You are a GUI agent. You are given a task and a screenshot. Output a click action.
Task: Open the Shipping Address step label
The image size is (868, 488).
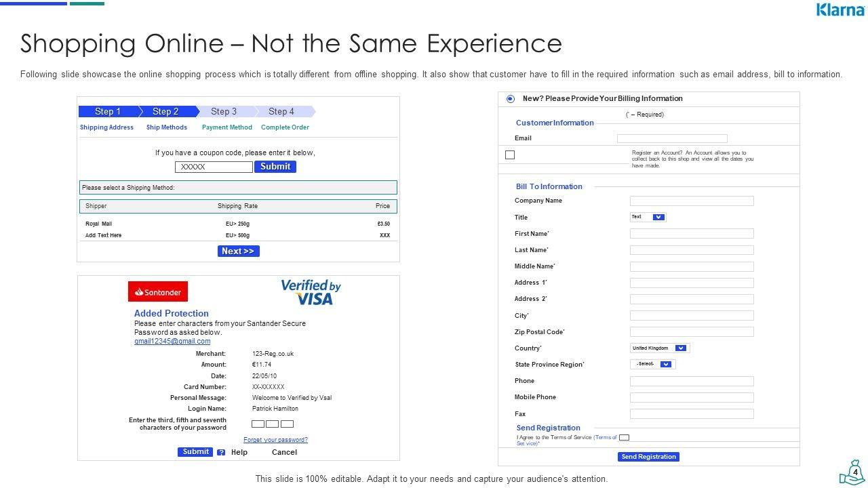(106, 127)
